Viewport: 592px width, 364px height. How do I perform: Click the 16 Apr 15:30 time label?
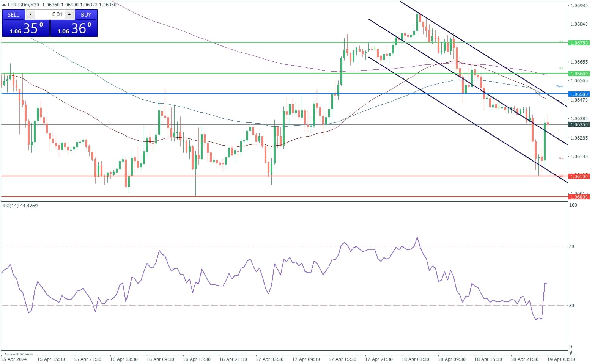click(x=197, y=359)
